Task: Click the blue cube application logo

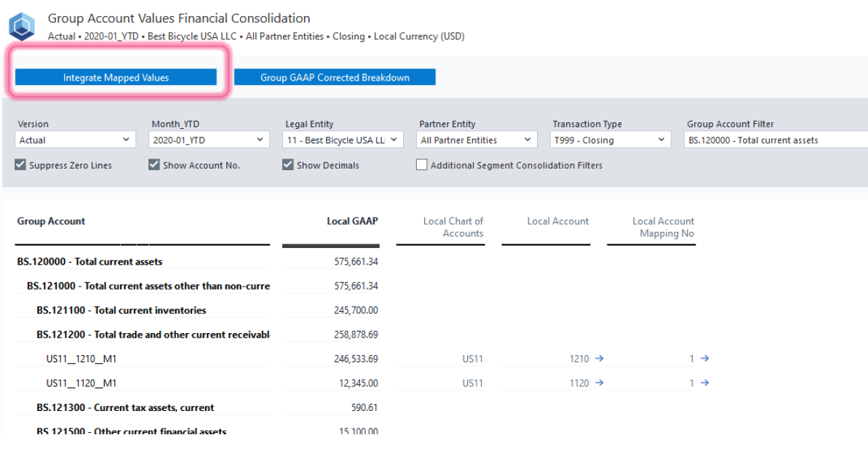Action: [22, 26]
